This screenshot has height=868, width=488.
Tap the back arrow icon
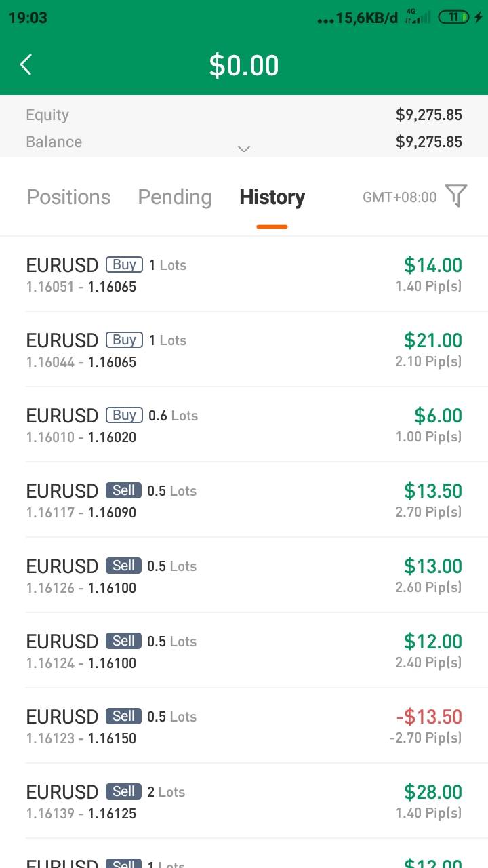pos(26,65)
